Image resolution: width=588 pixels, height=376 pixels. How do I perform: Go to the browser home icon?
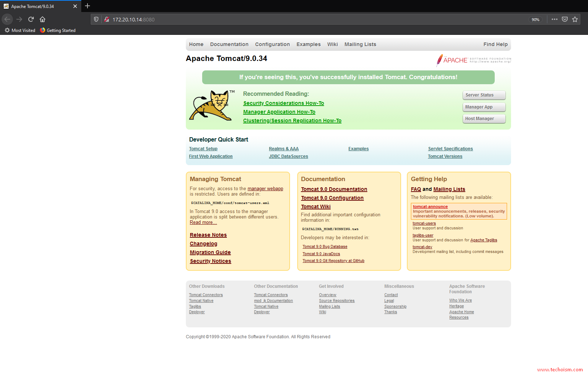click(x=42, y=19)
